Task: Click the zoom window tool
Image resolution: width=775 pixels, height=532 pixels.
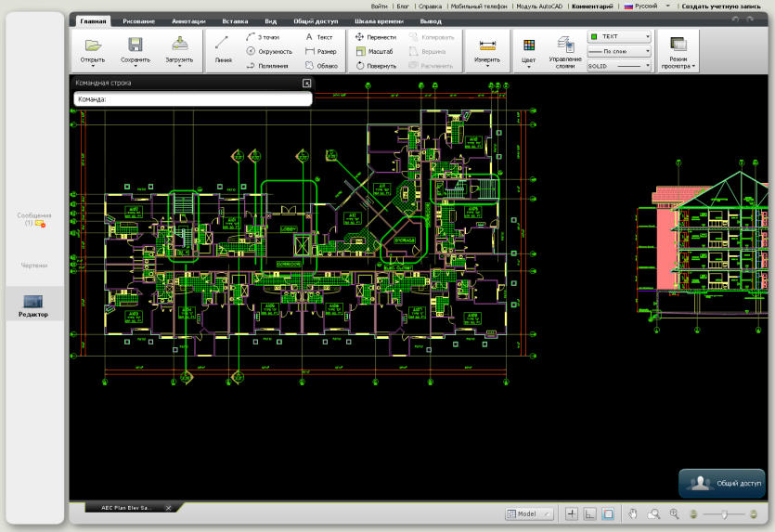Action: pyautogui.click(x=653, y=514)
